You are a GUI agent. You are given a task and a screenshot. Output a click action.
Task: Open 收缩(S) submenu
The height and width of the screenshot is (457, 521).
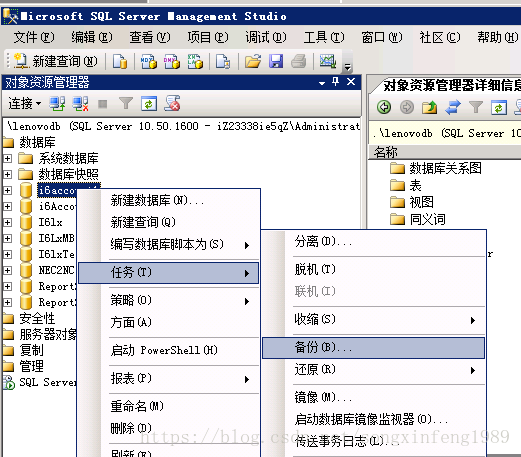pos(373,319)
